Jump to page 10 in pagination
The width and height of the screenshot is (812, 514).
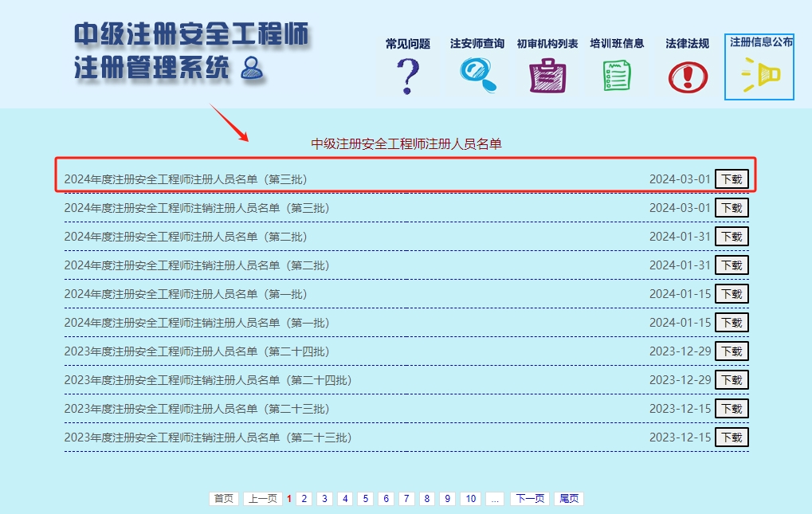point(471,499)
